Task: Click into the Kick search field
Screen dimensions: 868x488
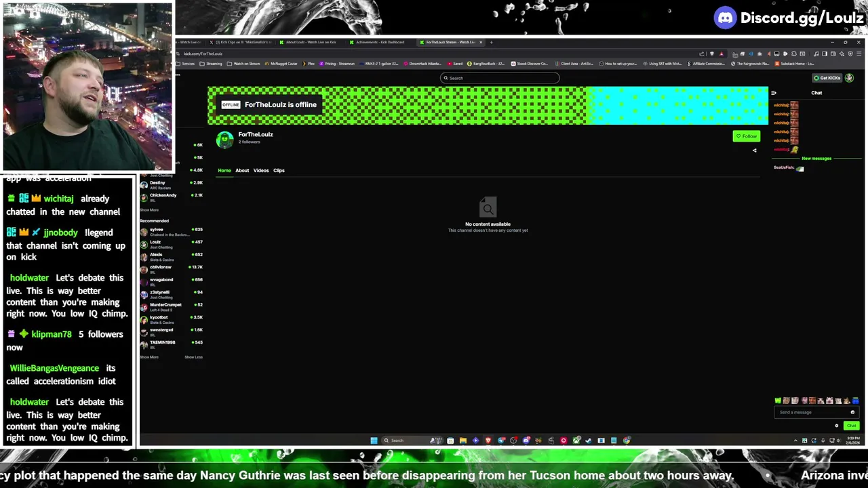Action: point(500,78)
